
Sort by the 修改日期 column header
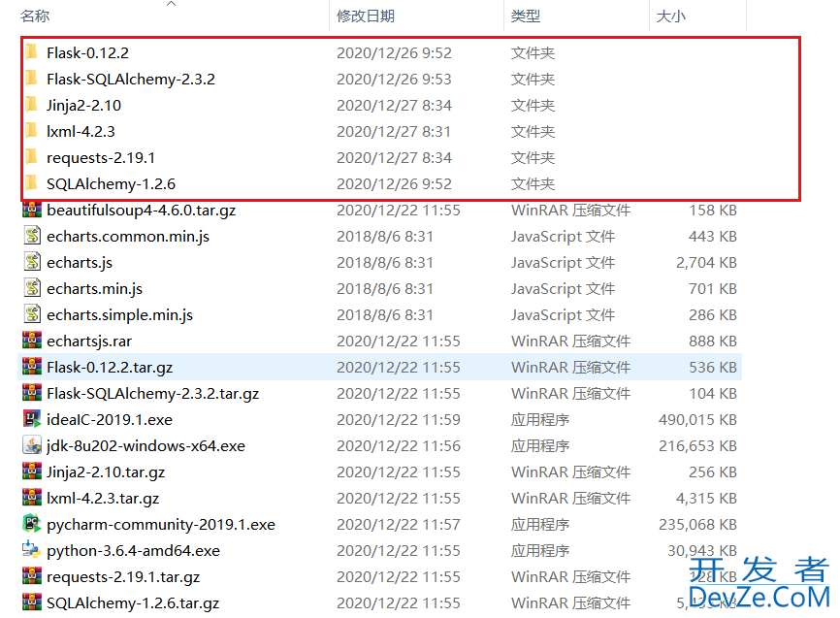tap(366, 16)
